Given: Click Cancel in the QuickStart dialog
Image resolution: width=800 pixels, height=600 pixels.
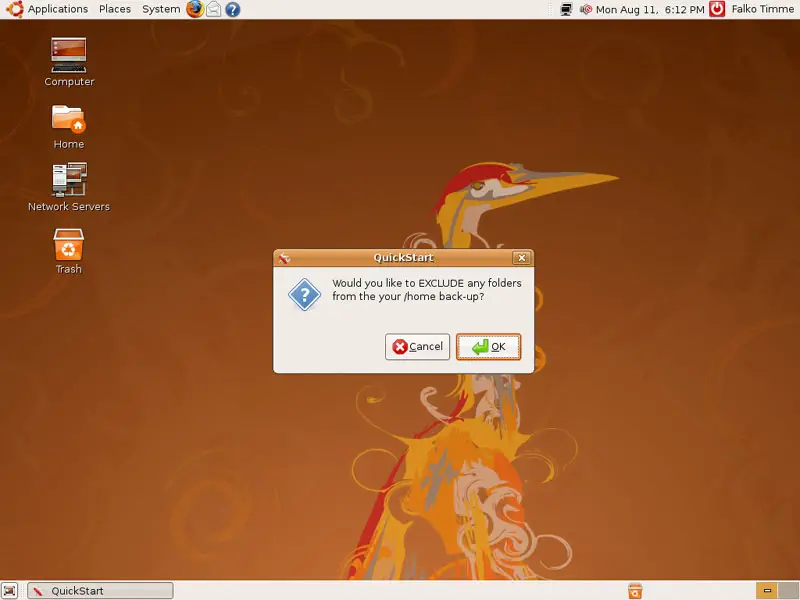Looking at the screenshot, I should pyautogui.click(x=417, y=347).
